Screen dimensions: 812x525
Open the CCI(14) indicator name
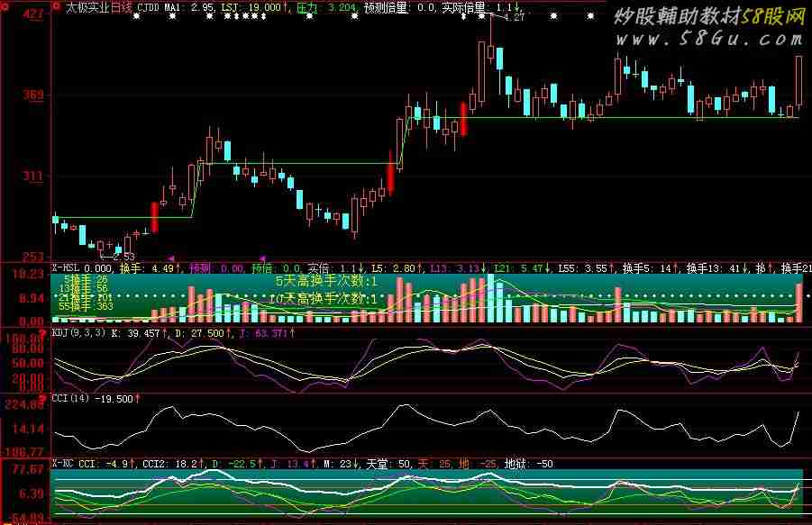[x=70, y=399]
